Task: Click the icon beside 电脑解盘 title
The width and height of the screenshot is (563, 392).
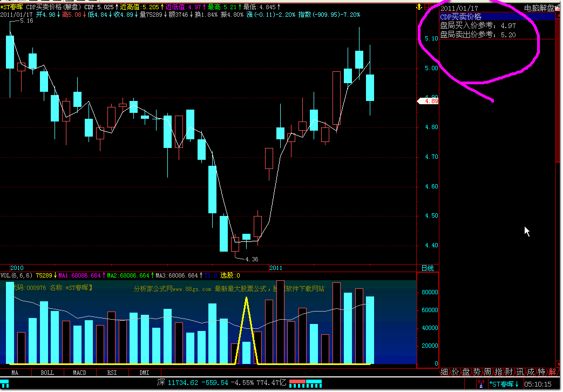Action: click(557, 8)
